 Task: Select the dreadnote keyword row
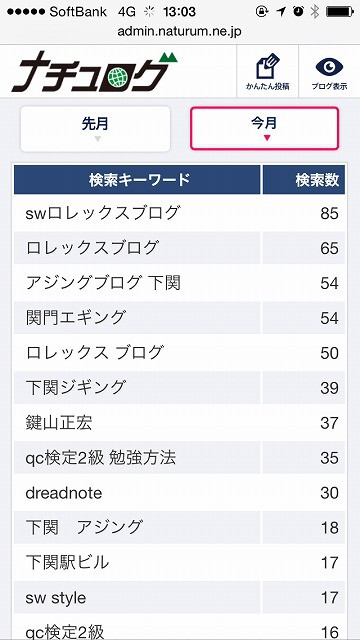(180, 493)
